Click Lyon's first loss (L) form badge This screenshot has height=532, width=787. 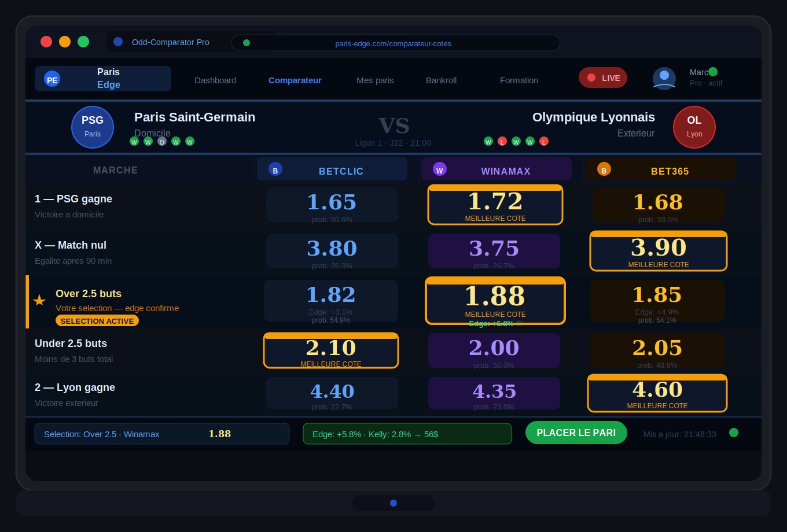point(502,141)
